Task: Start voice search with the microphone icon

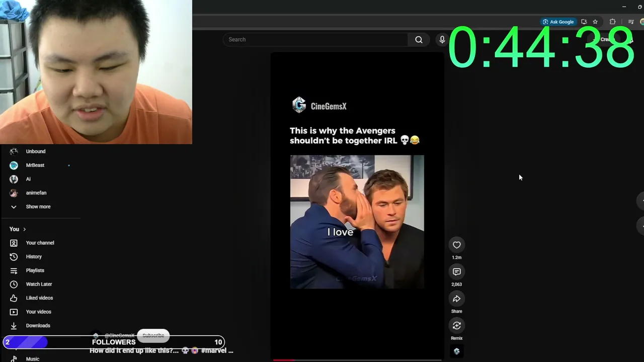Action: click(x=442, y=40)
